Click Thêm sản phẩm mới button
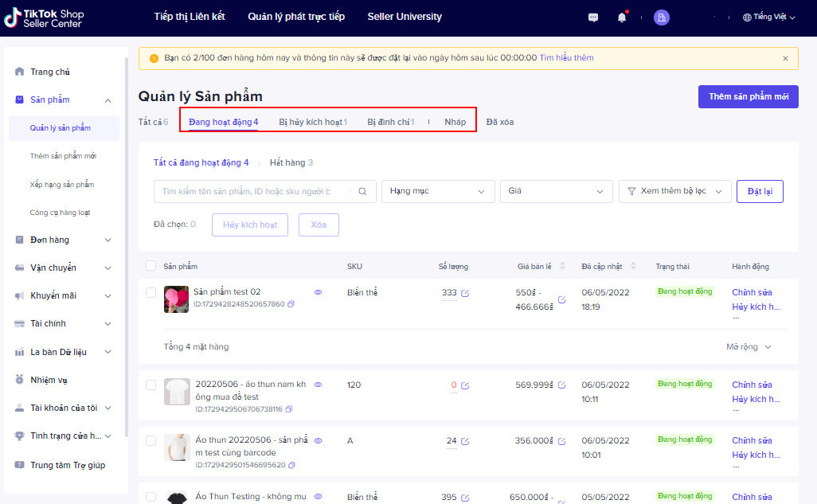The width and height of the screenshot is (817, 504). tap(748, 96)
